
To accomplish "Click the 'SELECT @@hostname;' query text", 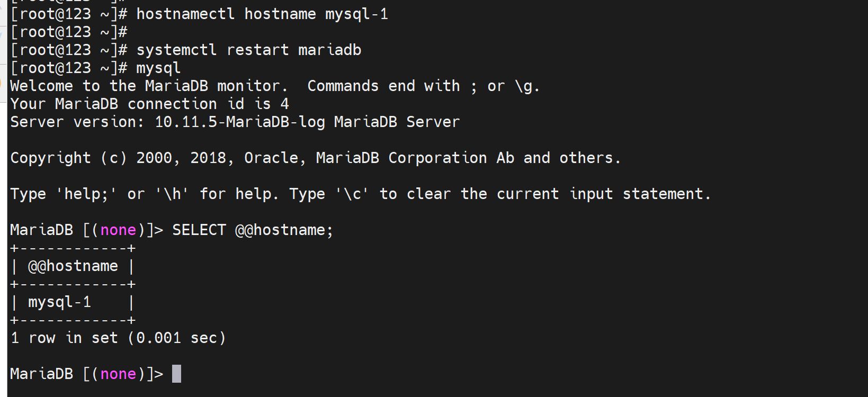I will (x=252, y=230).
